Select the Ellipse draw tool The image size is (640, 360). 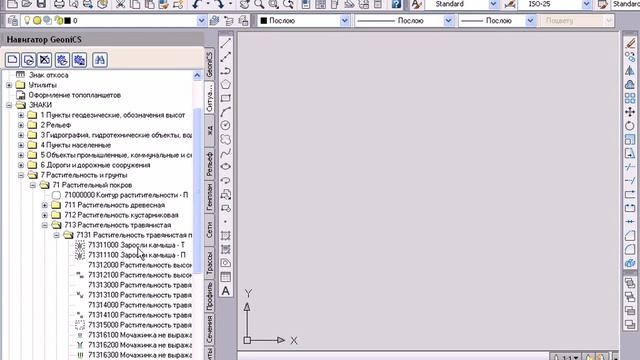[x=226, y=167]
